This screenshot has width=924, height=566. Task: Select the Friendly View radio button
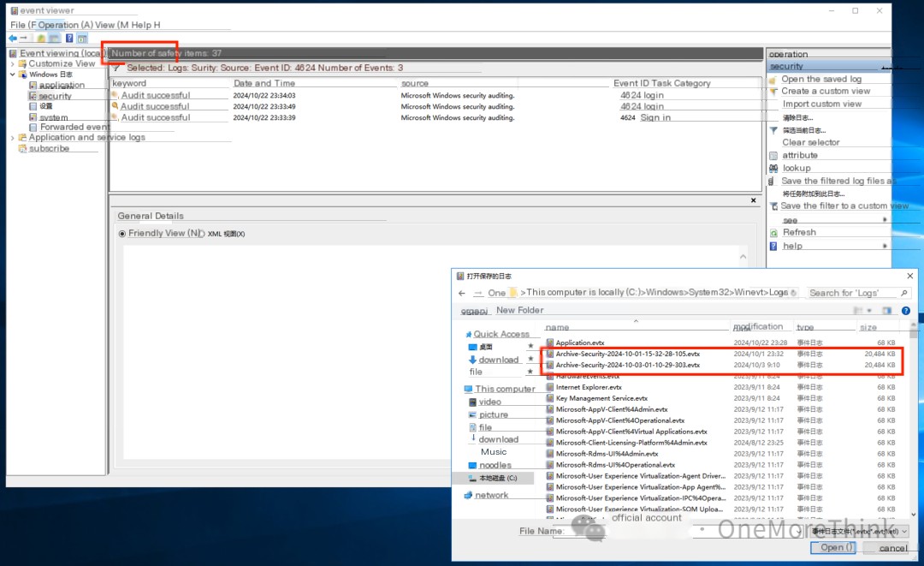click(122, 234)
